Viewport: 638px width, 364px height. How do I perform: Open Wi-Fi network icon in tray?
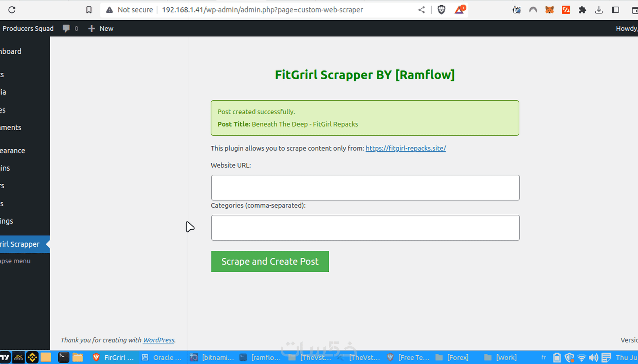pyautogui.click(x=582, y=358)
